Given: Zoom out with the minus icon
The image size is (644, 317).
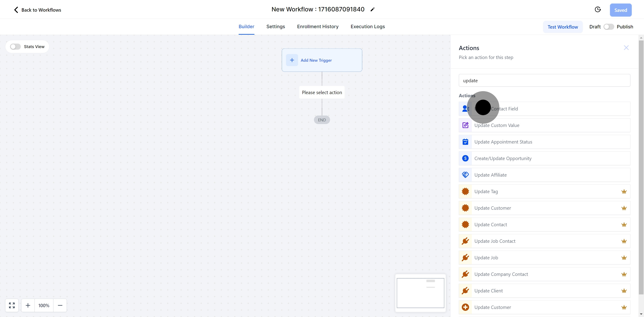Looking at the screenshot, I should coord(60,305).
